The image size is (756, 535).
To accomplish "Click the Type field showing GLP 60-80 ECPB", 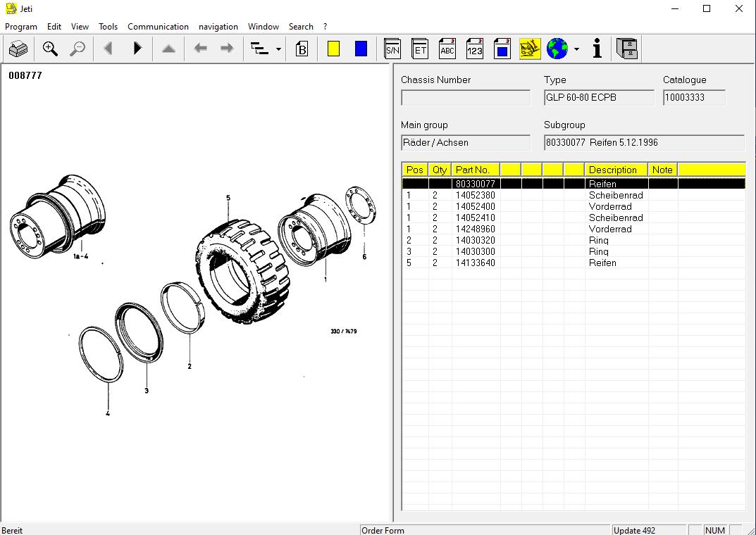I will (599, 97).
